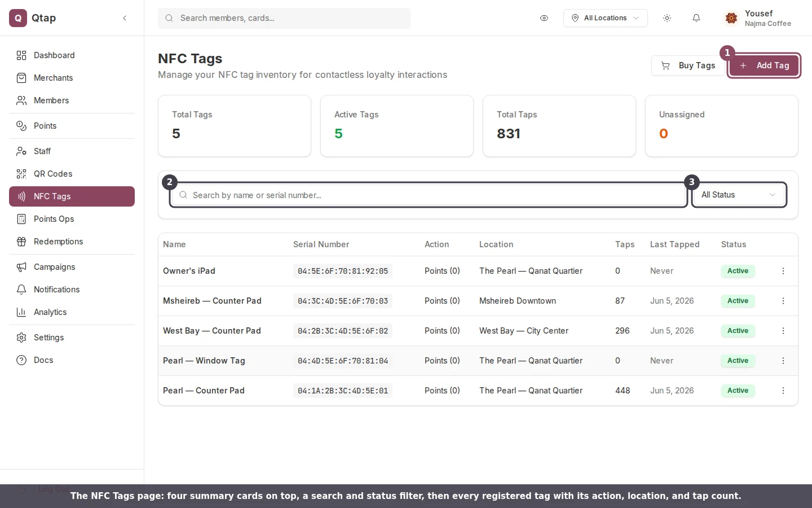
Task: Click the Add Tag button
Action: [x=764, y=65]
